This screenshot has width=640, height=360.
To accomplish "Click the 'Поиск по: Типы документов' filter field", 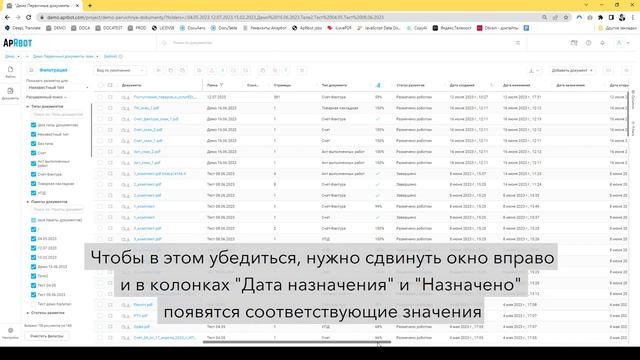I will 58,115.
